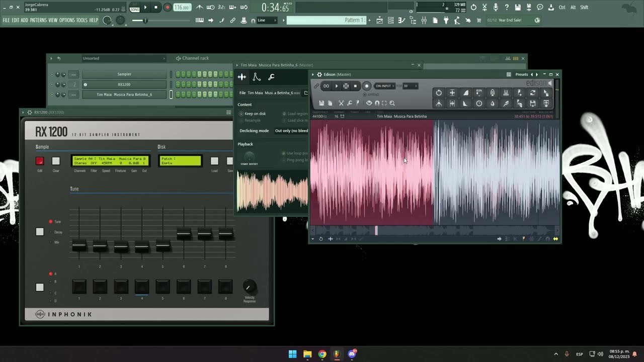Click the Edison magnet snap icon
The width and height of the screenshot is (644, 362).
click(x=377, y=103)
